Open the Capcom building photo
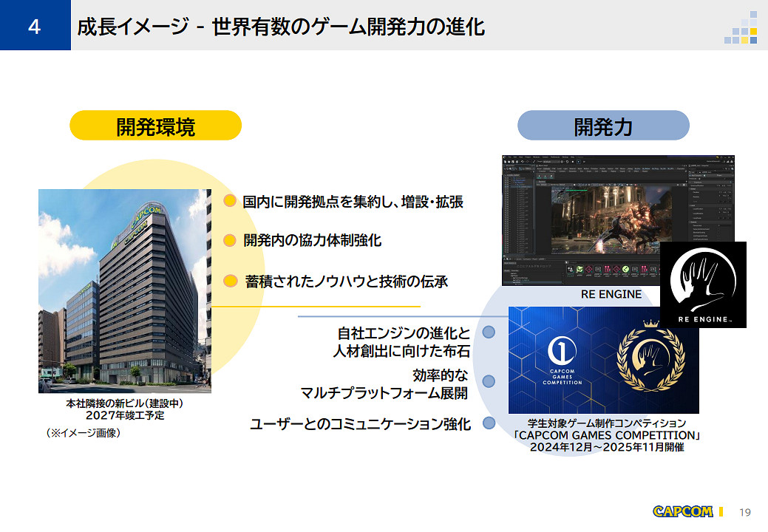Screen dimensions: 768x532 tap(124, 291)
